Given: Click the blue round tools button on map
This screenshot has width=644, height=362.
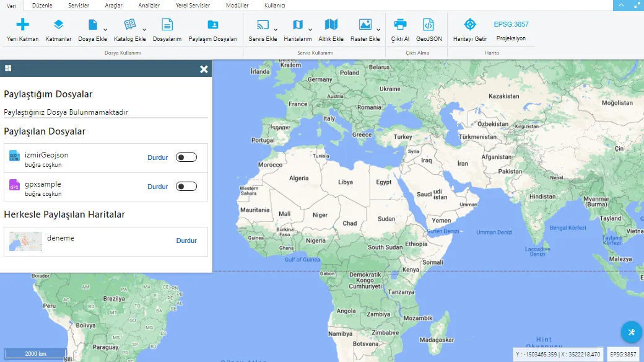Looking at the screenshot, I should click(631, 332).
